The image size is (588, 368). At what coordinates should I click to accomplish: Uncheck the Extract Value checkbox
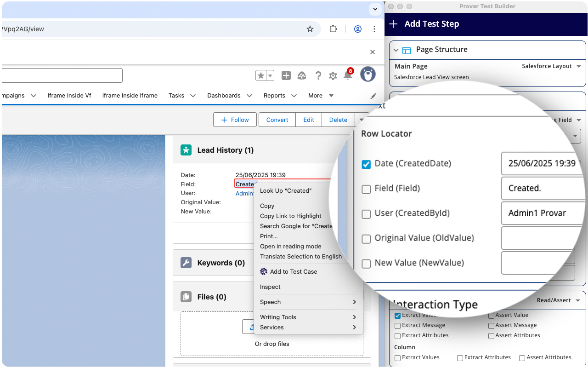tap(397, 316)
